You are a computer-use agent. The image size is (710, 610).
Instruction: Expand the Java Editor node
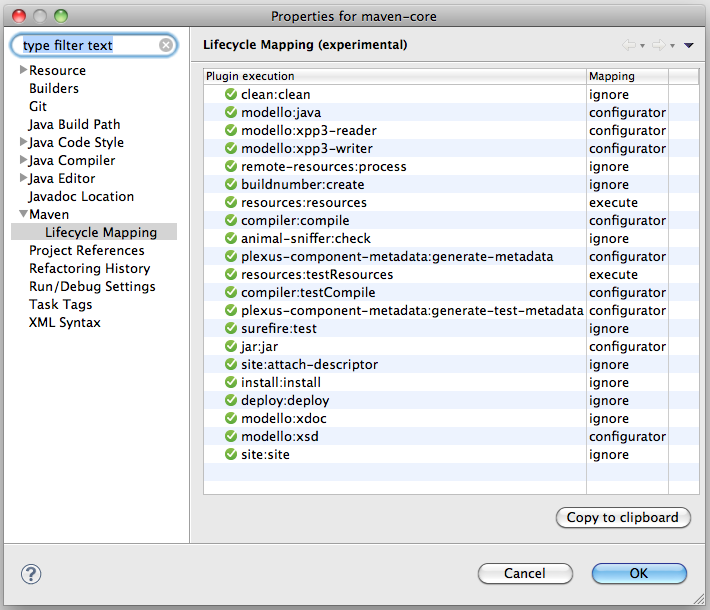[23, 178]
